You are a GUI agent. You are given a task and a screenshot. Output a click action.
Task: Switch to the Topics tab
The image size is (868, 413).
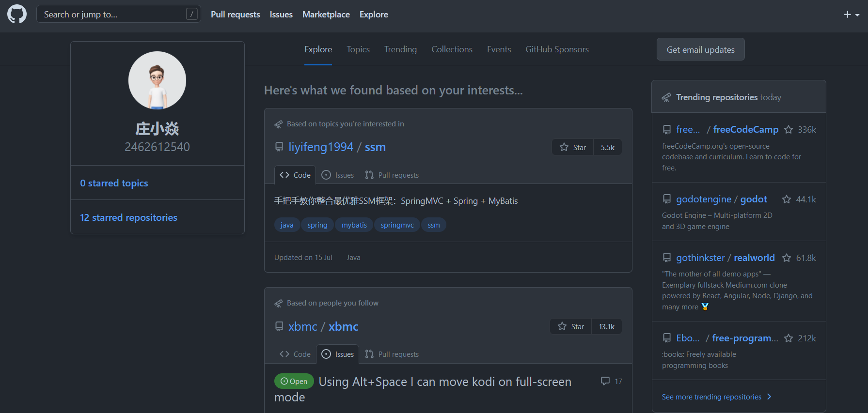click(358, 49)
